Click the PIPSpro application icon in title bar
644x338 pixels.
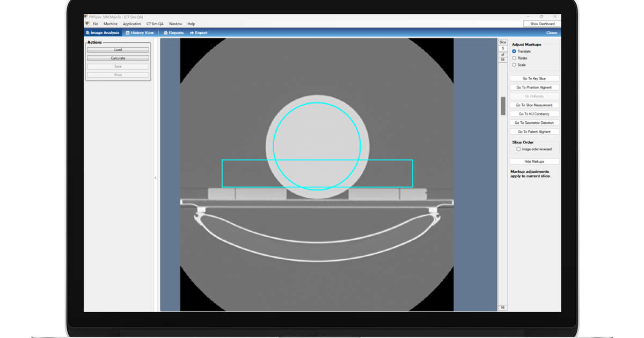[85, 16]
